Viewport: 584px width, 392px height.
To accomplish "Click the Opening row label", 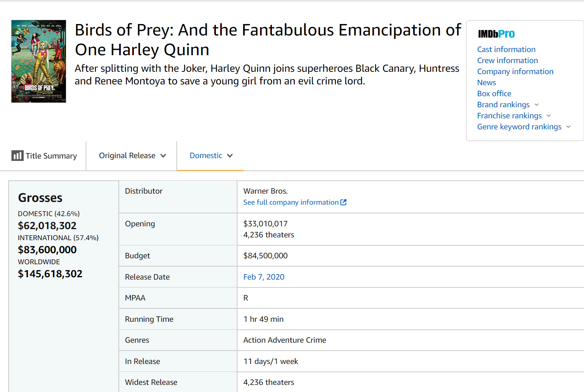I will click(140, 224).
